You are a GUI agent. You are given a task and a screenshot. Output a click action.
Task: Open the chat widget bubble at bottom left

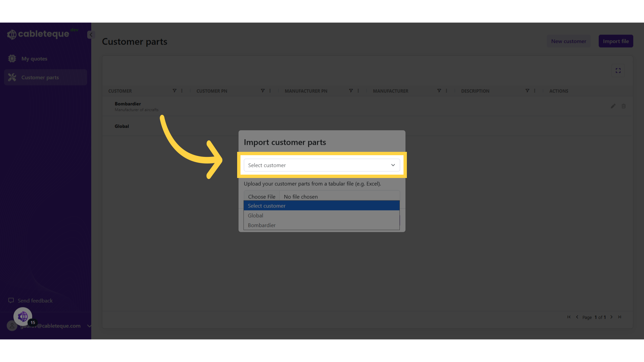point(22,316)
